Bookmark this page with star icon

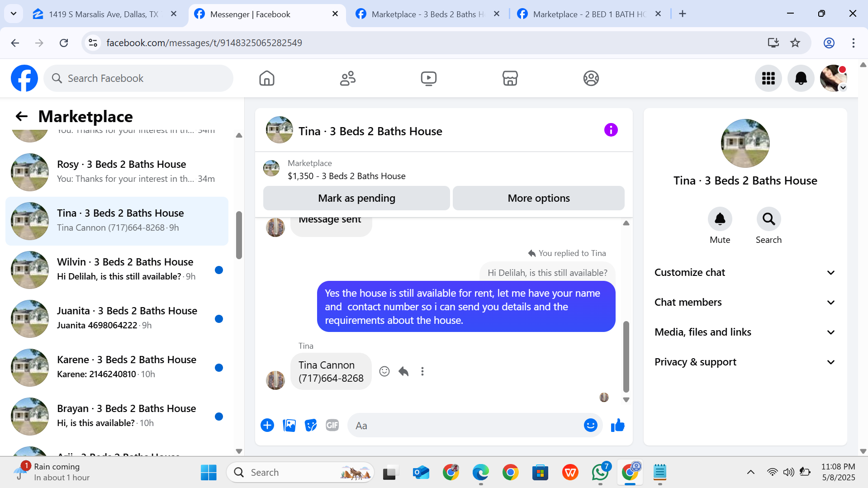pyautogui.click(x=795, y=43)
